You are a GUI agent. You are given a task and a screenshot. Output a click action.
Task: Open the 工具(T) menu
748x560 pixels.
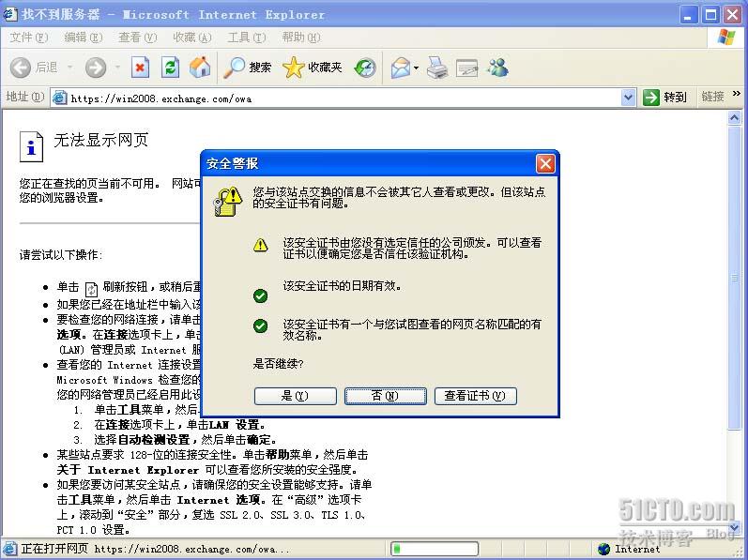tap(246, 38)
